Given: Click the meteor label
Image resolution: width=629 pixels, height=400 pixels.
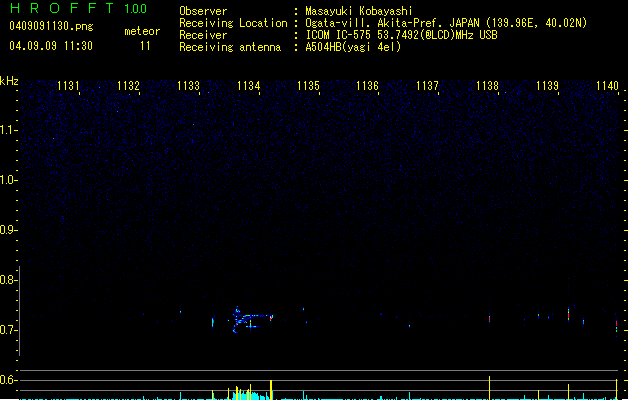Looking at the screenshot, I should coord(142,31).
